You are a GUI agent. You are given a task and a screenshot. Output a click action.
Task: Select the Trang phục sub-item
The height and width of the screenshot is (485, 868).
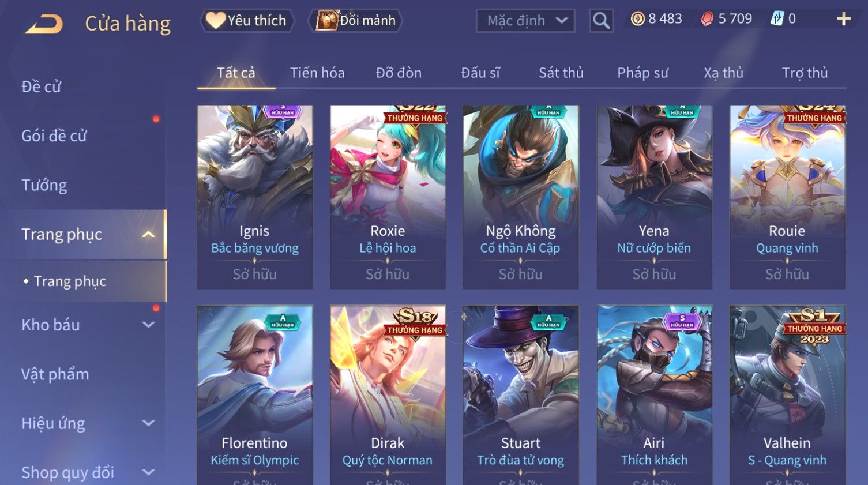click(x=70, y=281)
